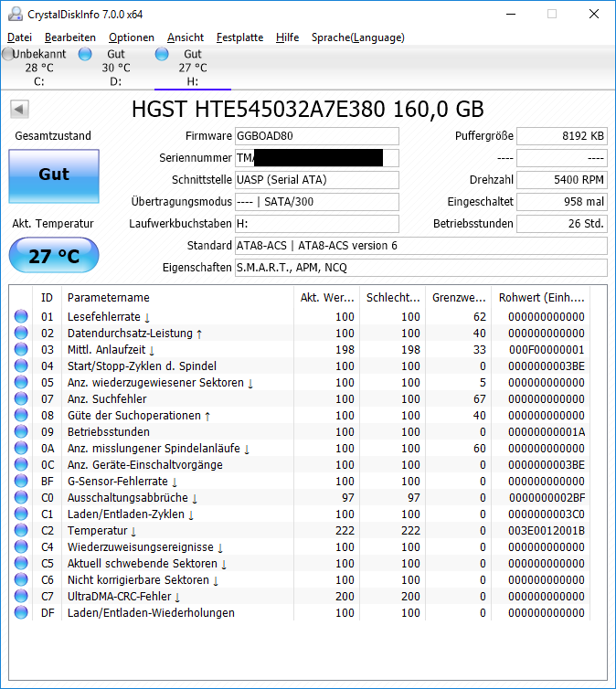616x689 pixels.
Task: Open the Sprache(Language) menu
Action: [358, 37]
